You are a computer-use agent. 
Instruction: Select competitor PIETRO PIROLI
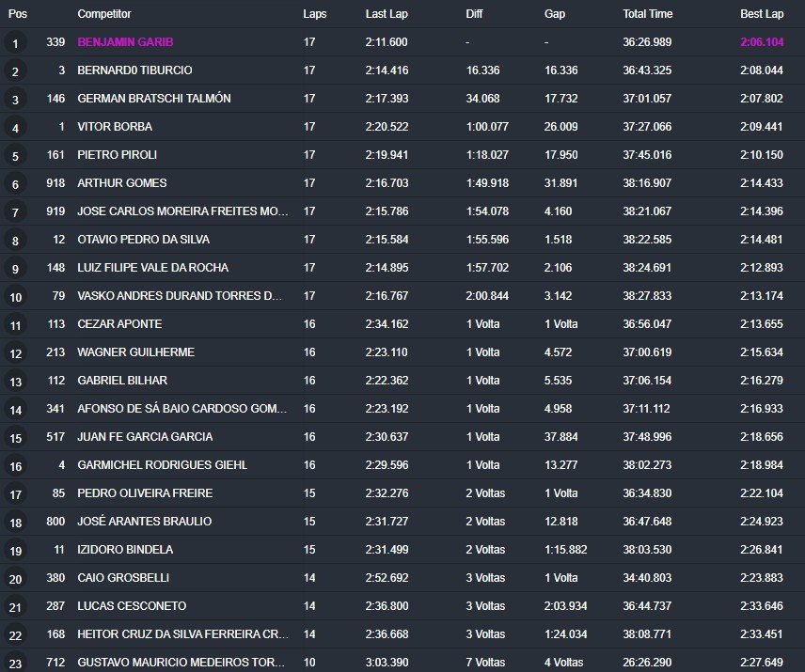point(117,155)
